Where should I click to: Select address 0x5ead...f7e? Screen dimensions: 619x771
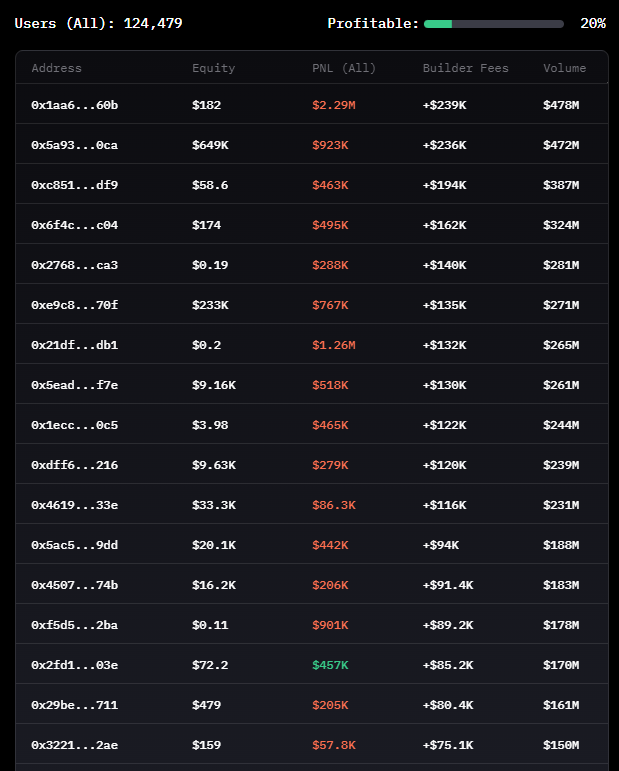[x=74, y=385]
